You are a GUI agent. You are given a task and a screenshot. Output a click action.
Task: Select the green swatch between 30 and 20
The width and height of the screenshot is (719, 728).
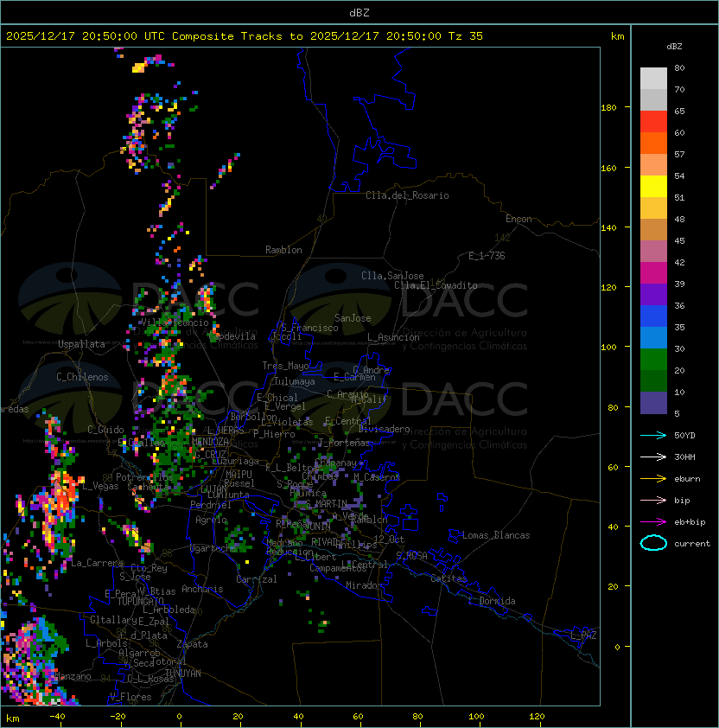653,360
